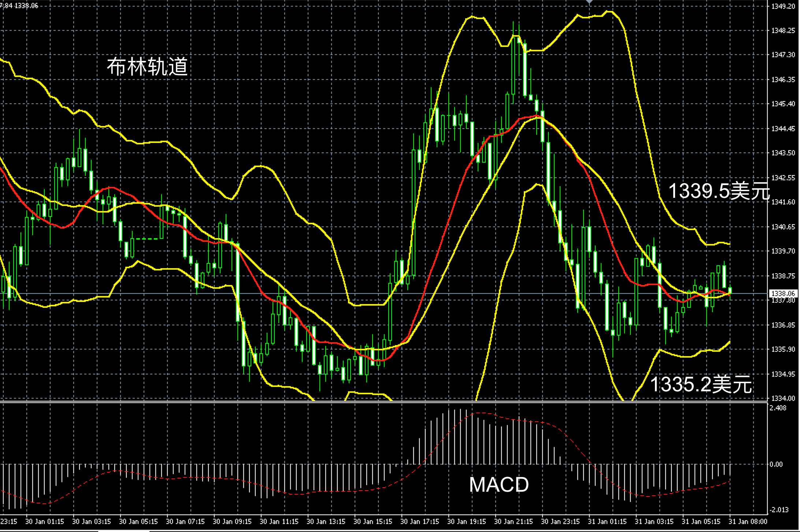Click the chart shift triangle marker at top
800x532 pixels.
589,2
